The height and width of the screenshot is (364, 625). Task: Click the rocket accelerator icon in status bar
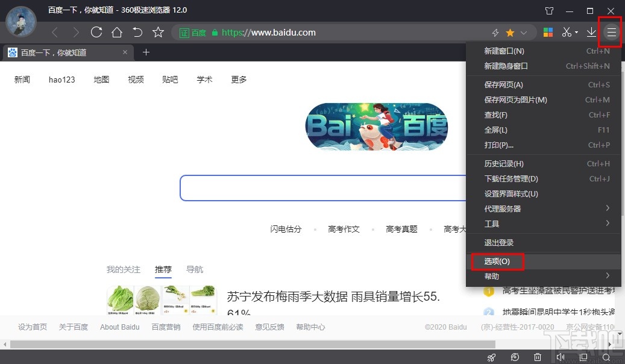pyautogui.click(x=491, y=357)
